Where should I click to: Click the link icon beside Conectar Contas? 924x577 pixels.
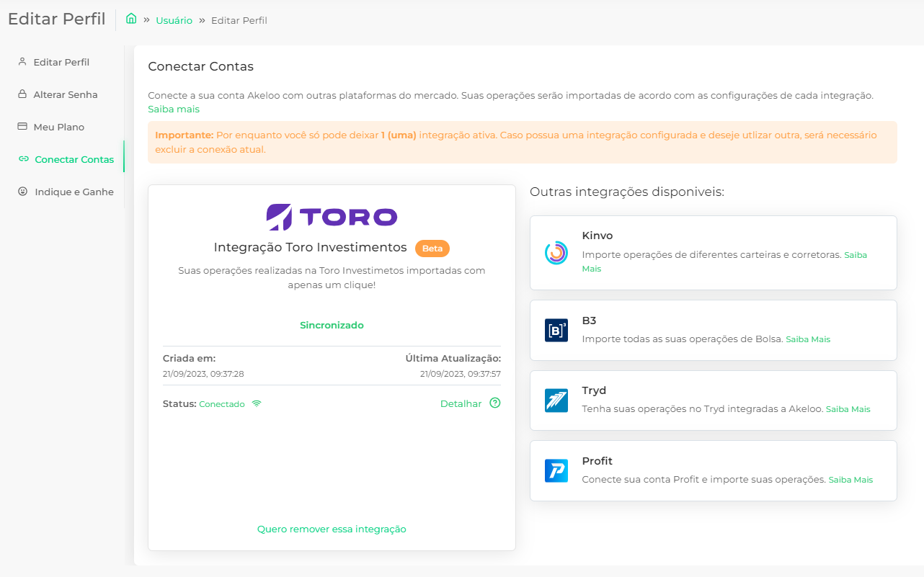point(24,159)
